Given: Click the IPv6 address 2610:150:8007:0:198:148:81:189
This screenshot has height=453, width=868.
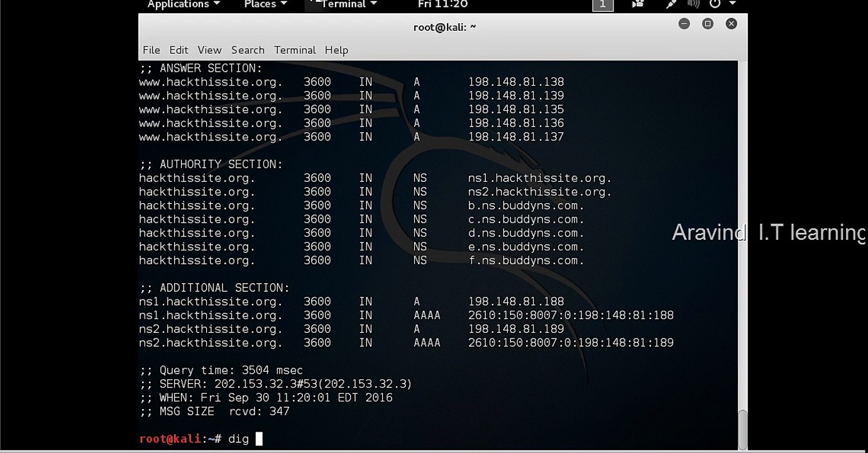Looking at the screenshot, I should pyautogui.click(x=571, y=343).
